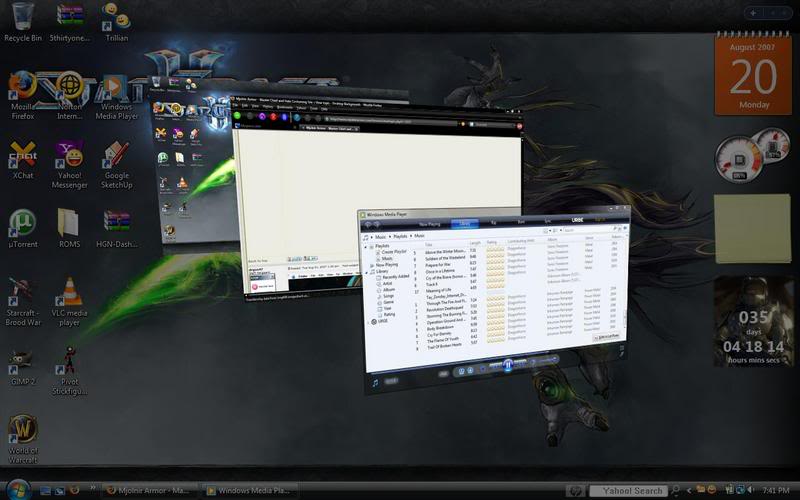800x500 pixels.
Task: Select the Google SketchUp desktop icon
Action: (x=116, y=164)
